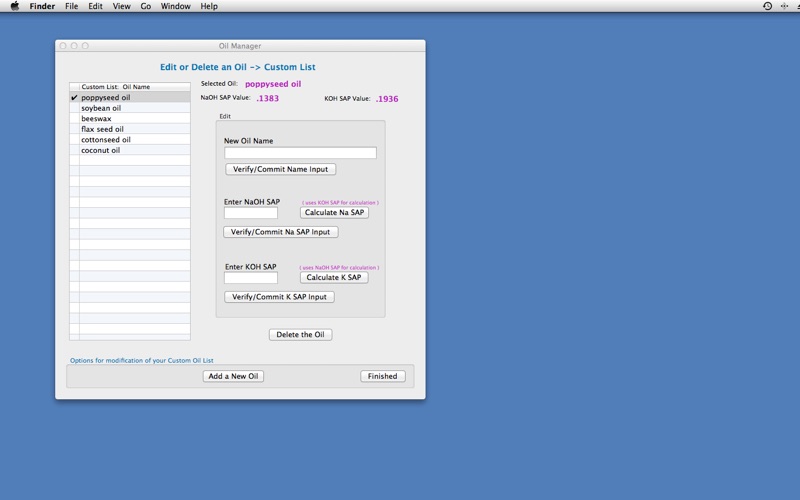Screen dimensions: 800x500
Task: Select beeswax in the custom list
Action: (x=130, y=118)
